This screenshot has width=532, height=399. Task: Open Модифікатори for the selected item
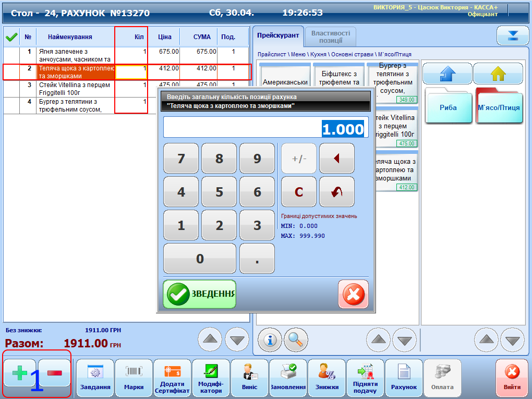tap(211, 378)
